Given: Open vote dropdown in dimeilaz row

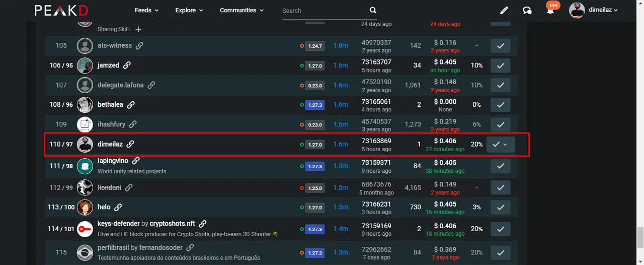Looking at the screenshot, I should coord(506,144).
